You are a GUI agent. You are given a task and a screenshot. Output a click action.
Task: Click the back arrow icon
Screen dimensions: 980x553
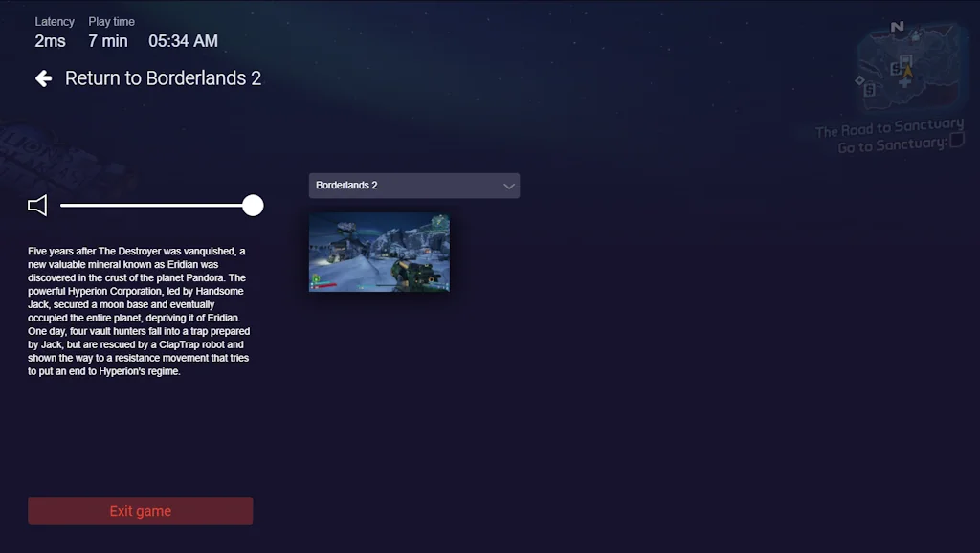click(x=43, y=78)
